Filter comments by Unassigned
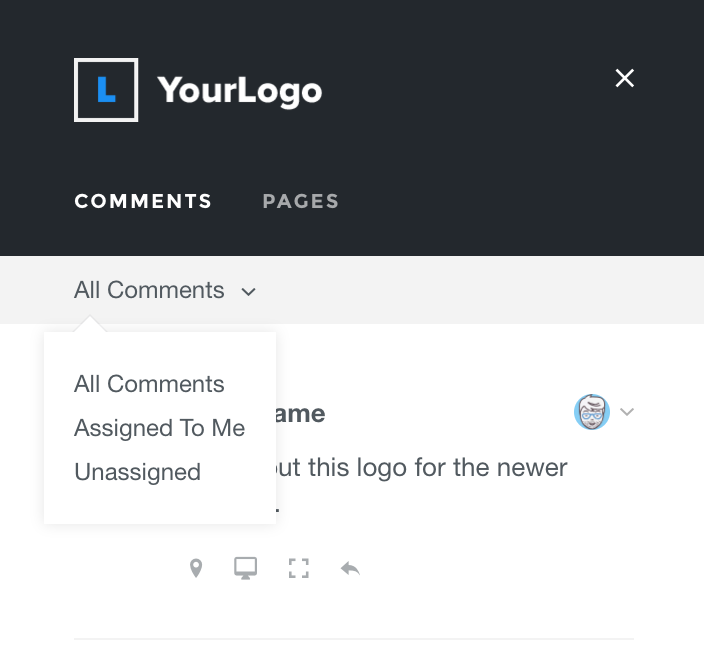This screenshot has width=704, height=656. 137,472
